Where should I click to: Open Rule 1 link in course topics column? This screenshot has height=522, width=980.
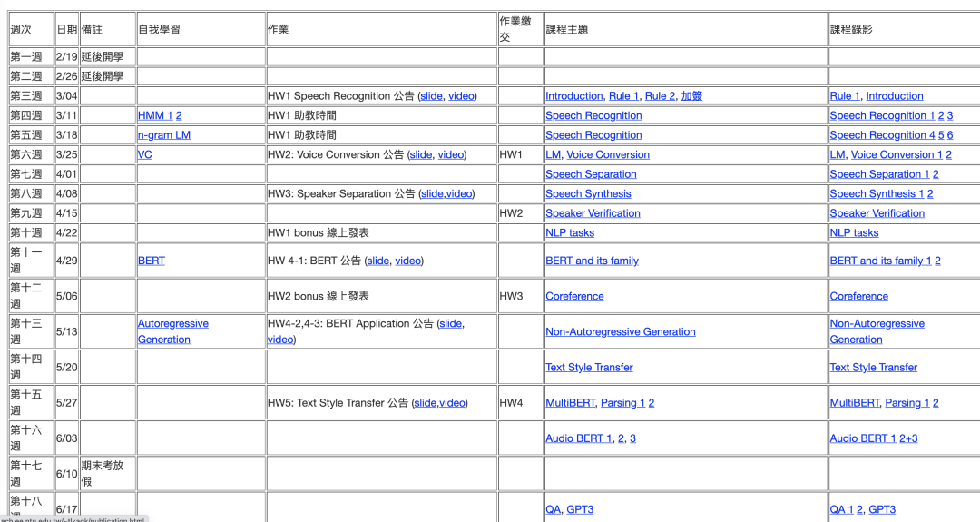click(x=623, y=95)
